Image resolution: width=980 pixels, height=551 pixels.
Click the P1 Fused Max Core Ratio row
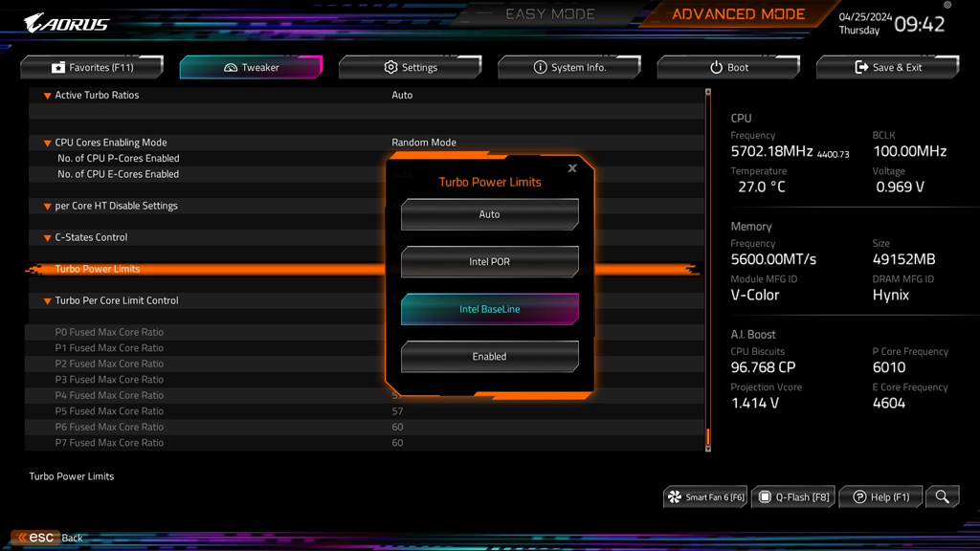point(365,348)
